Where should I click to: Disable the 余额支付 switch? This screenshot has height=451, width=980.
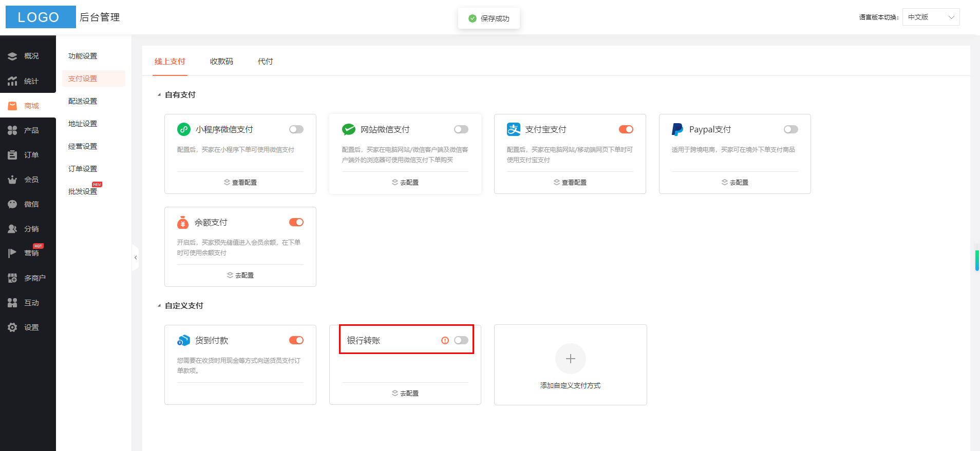point(296,222)
